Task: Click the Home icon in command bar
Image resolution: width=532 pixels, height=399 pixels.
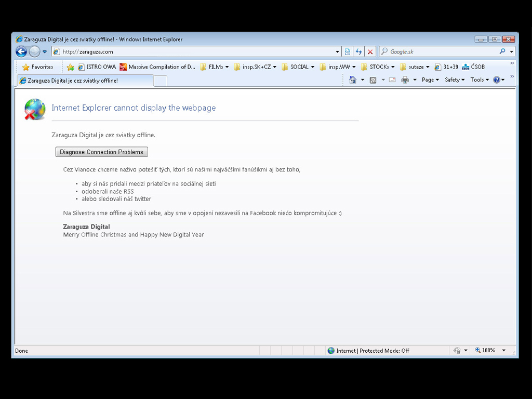Action: click(353, 79)
